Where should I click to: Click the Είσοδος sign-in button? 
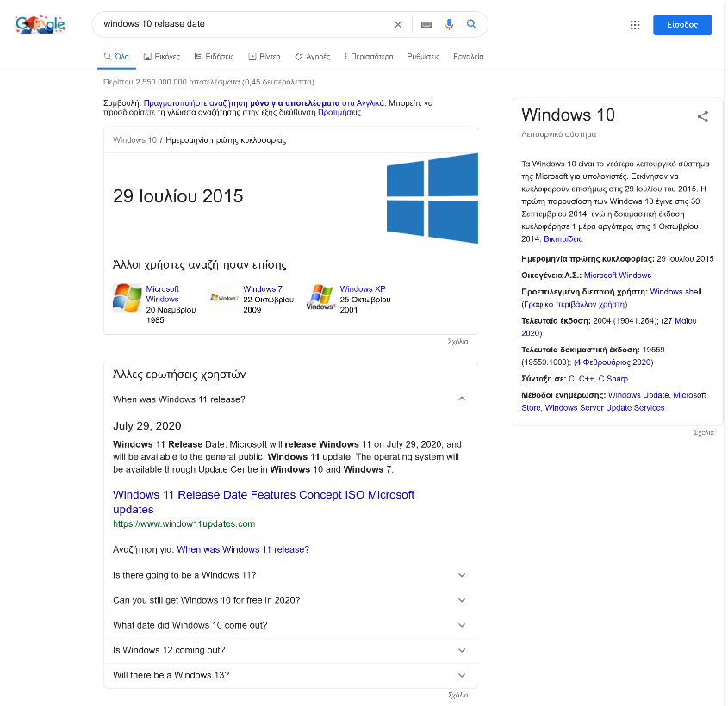tap(682, 25)
